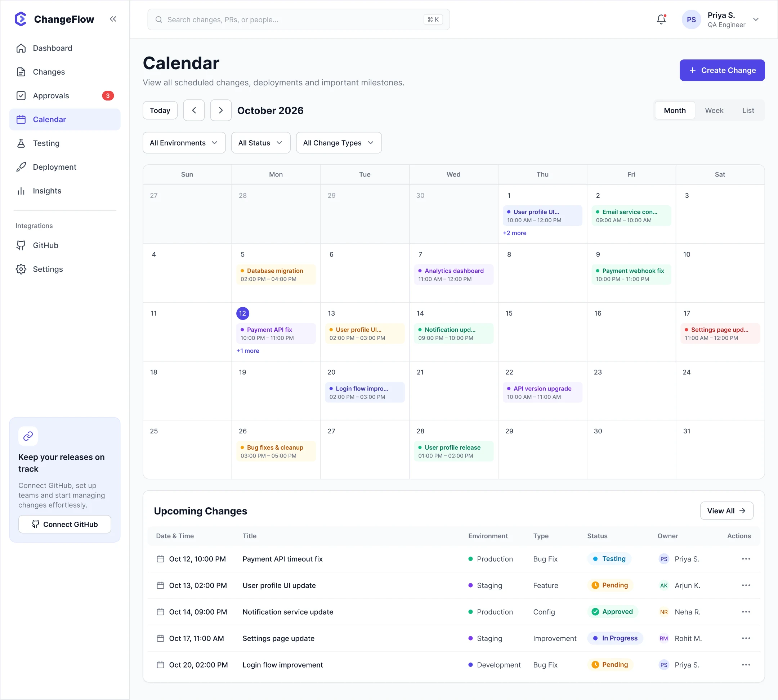Switch to Month view
Viewport: 778px width, 700px height.
click(x=675, y=110)
